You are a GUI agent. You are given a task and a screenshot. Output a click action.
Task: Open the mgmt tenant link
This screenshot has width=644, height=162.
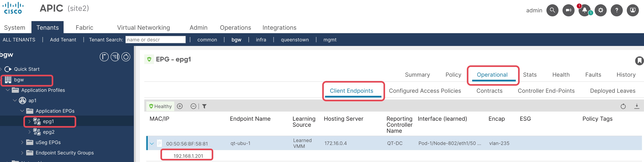[330, 39]
